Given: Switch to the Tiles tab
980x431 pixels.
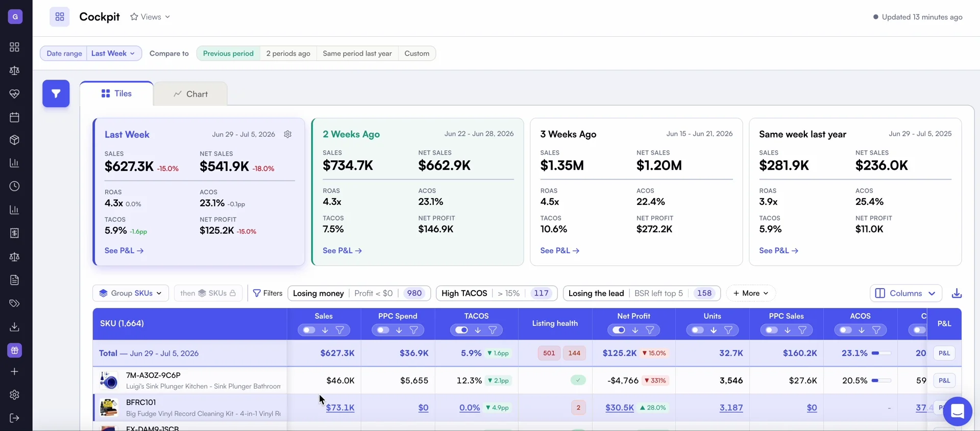Looking at the screenshot, I should tap(116, 93).
